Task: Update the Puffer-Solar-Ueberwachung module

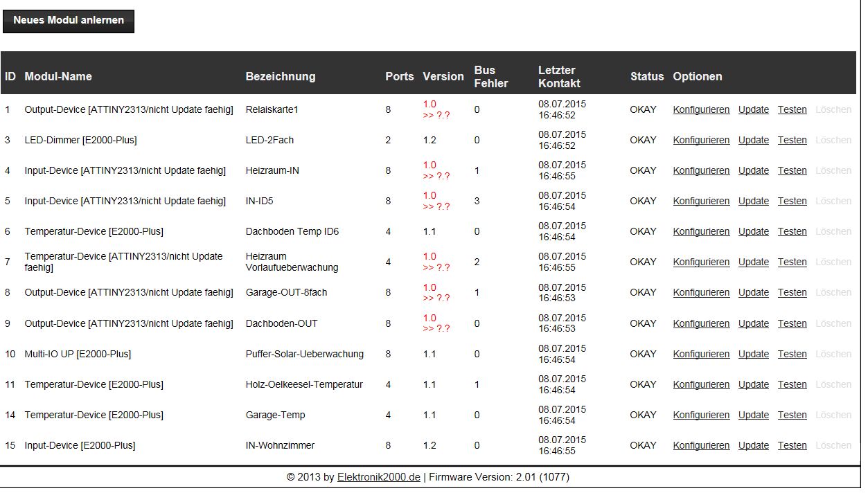Action: coord(753,354)
